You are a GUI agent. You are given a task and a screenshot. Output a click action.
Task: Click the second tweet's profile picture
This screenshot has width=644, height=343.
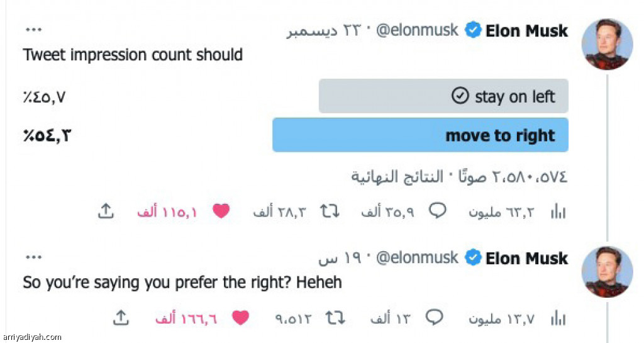tap(606, 271)
